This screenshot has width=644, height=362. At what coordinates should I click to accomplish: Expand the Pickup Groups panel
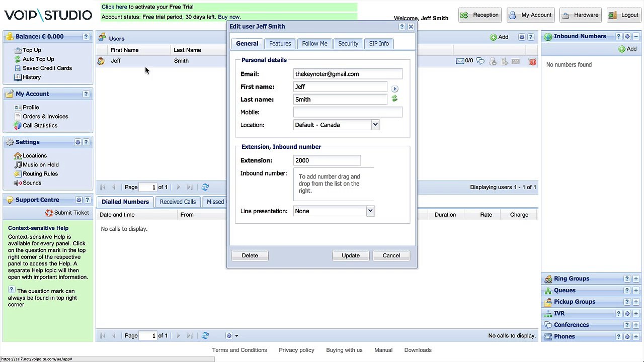(636, 302)
